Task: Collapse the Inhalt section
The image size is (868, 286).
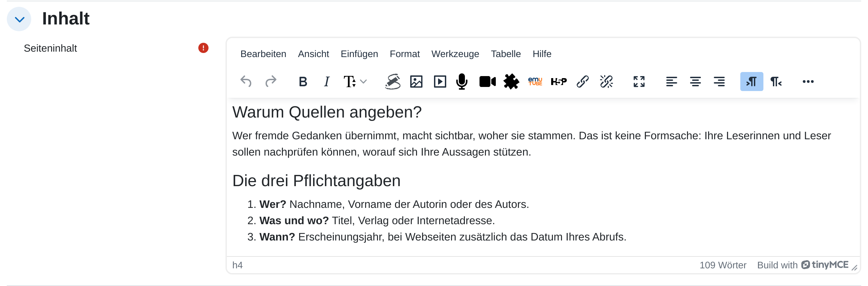Action: coord(19,19)
